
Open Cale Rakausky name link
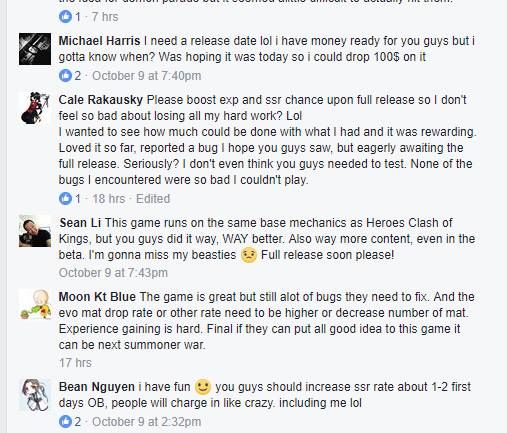click(x=101, y=100)
